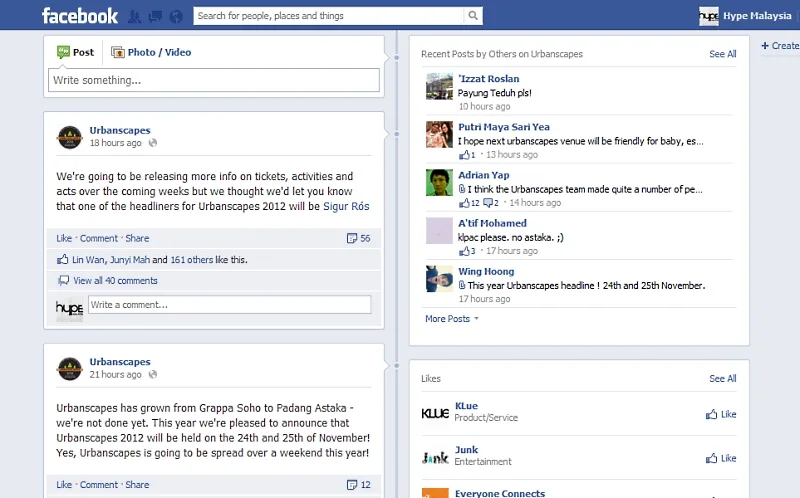Like the Sigur Rós headliner post
The image size is (800, 498).
tap(64, 238)
